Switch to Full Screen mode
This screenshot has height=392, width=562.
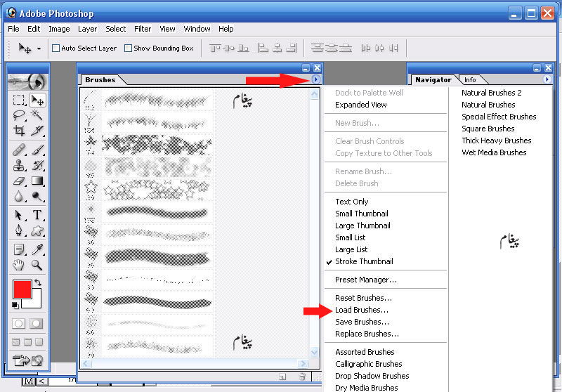39,342
